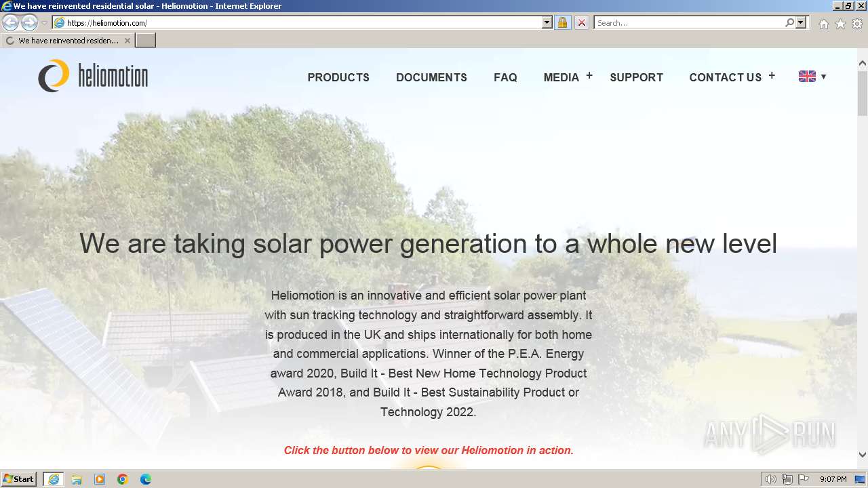Image resolution: width=868 pixels, height=488 pixels.
Task: Click Internet Explorer taskbar icon
Action: click(x=54, y=479)
